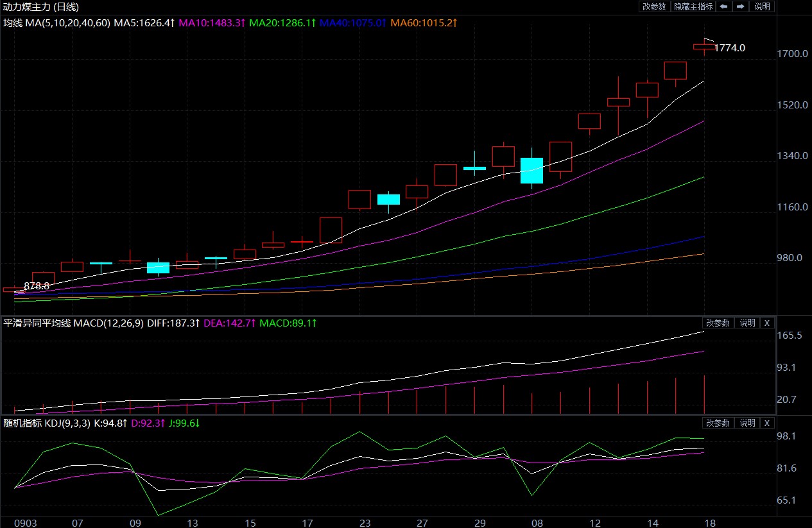812x528 pixels.
Task: Select the MA40:1075.0 legend value
Action: [x=354, y=22]
